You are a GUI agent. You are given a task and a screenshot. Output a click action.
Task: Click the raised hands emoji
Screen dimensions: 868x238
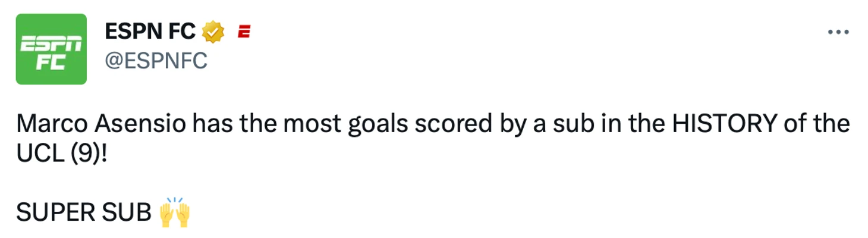[x=175, y=212]
